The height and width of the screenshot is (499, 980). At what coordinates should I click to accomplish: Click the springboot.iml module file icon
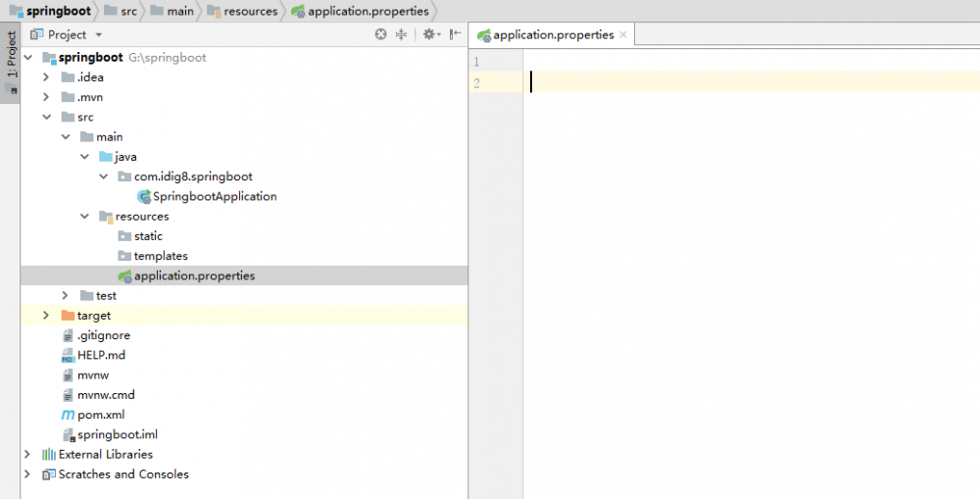coord(69,434)
